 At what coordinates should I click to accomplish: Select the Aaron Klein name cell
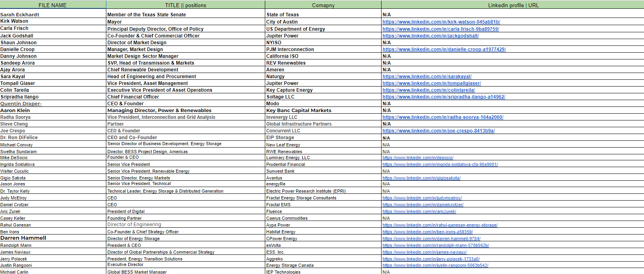click(x=53, y=110)
